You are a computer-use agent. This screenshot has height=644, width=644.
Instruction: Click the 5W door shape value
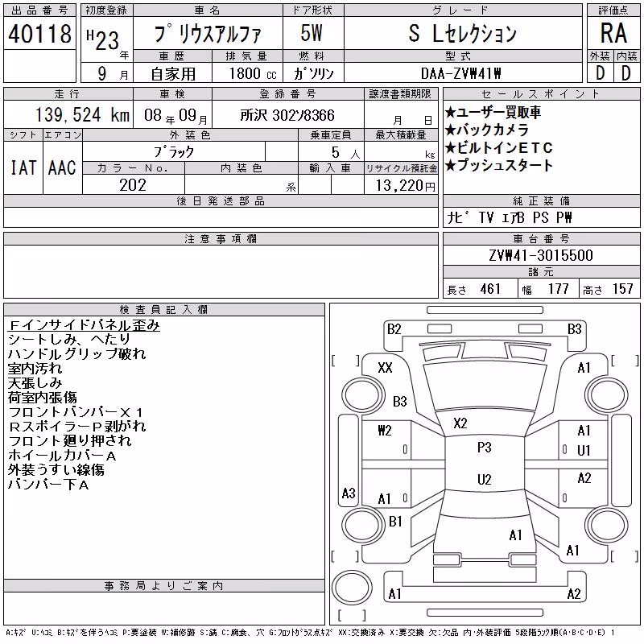[312, 33]
